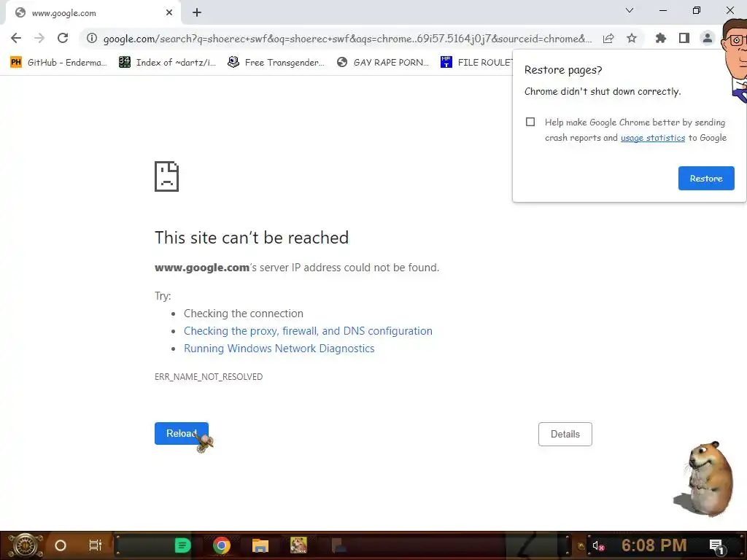The width and height of the screenshot is (747, 560).
Task: Open the Chrome profile avatar icon
Action: click(708, 38)
